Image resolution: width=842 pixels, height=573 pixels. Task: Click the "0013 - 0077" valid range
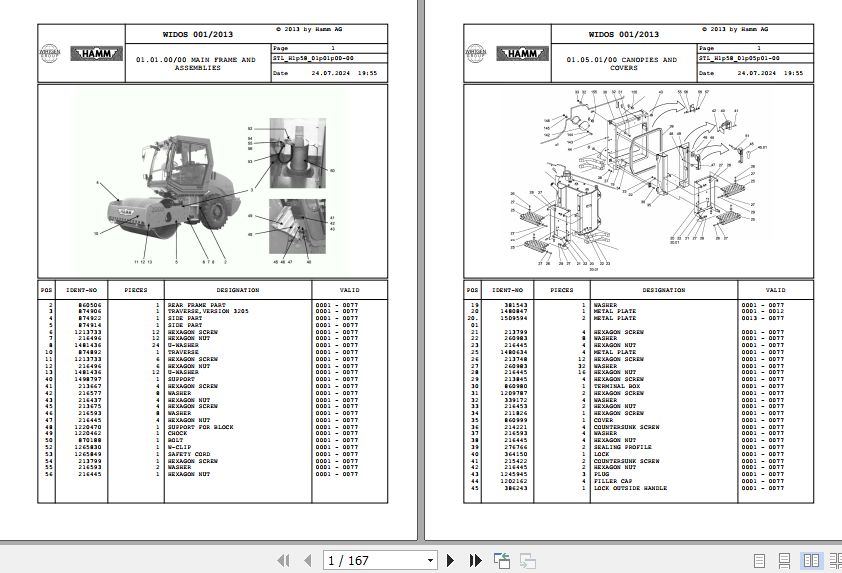(763, 318)
